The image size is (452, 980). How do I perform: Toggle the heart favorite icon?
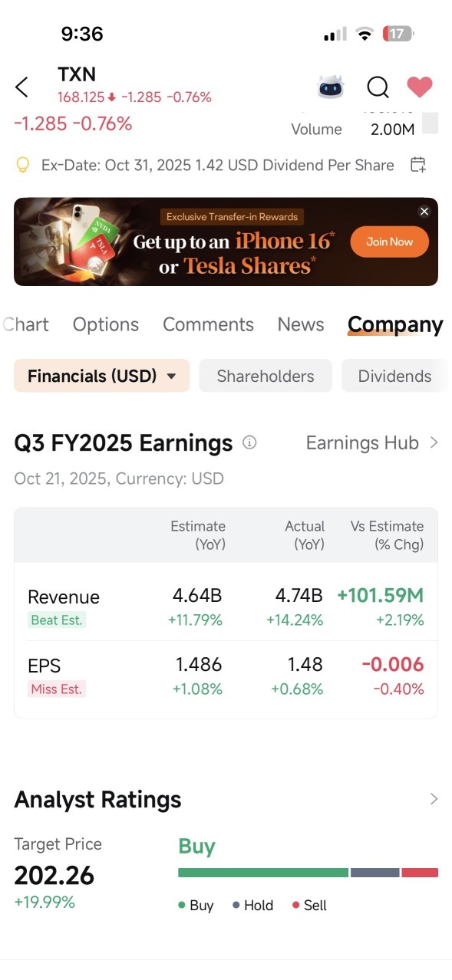[420, 87]
